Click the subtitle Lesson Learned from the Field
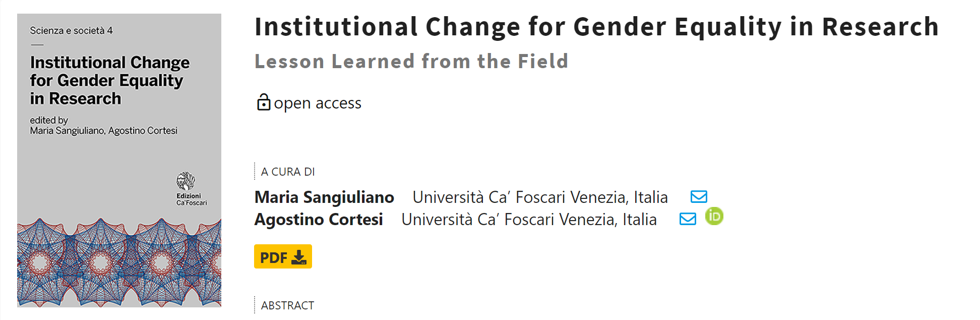Screen dimensions: 980x320 click(x=411, y=61)
